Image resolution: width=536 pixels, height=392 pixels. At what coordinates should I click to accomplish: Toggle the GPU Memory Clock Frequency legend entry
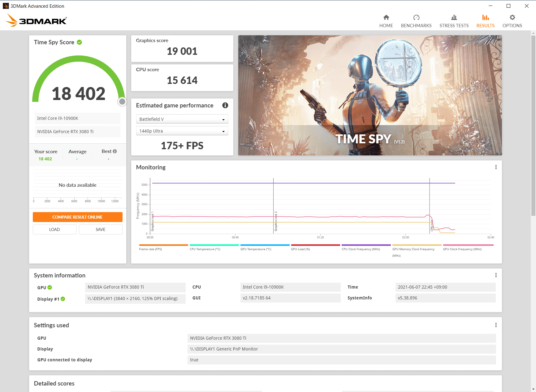tap(417, 250)
